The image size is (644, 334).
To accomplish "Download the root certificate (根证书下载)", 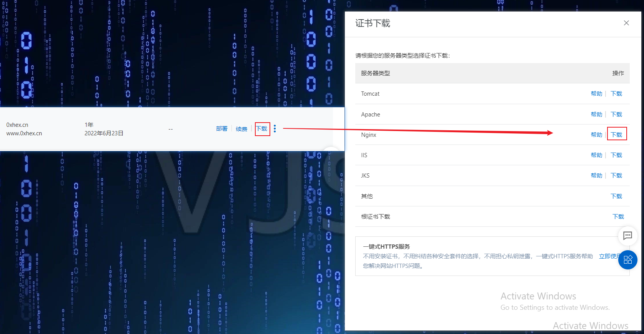I will [618, 217].
